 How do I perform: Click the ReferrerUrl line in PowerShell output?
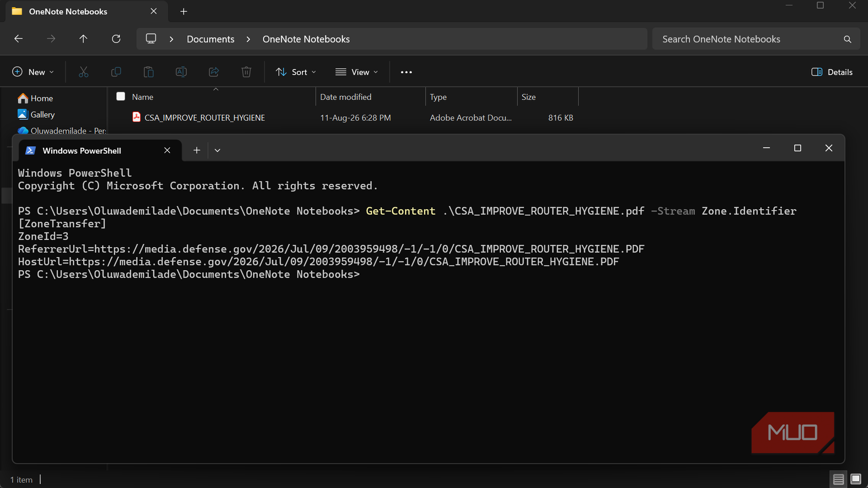coord(331,249)
